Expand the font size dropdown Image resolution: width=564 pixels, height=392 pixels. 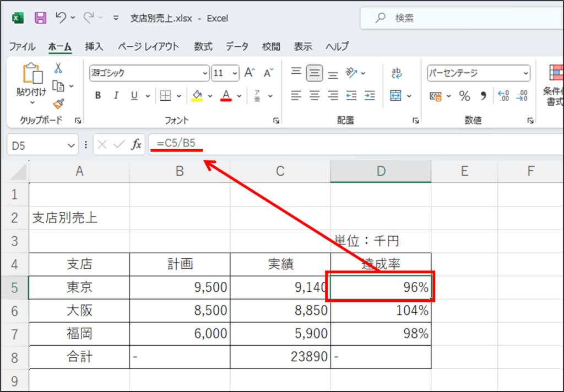point(236,73)
